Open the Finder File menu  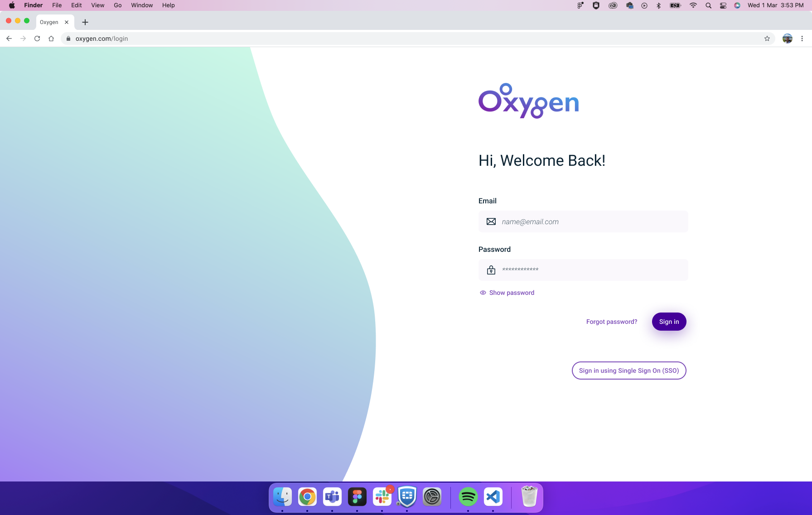[x=57, y=5]
